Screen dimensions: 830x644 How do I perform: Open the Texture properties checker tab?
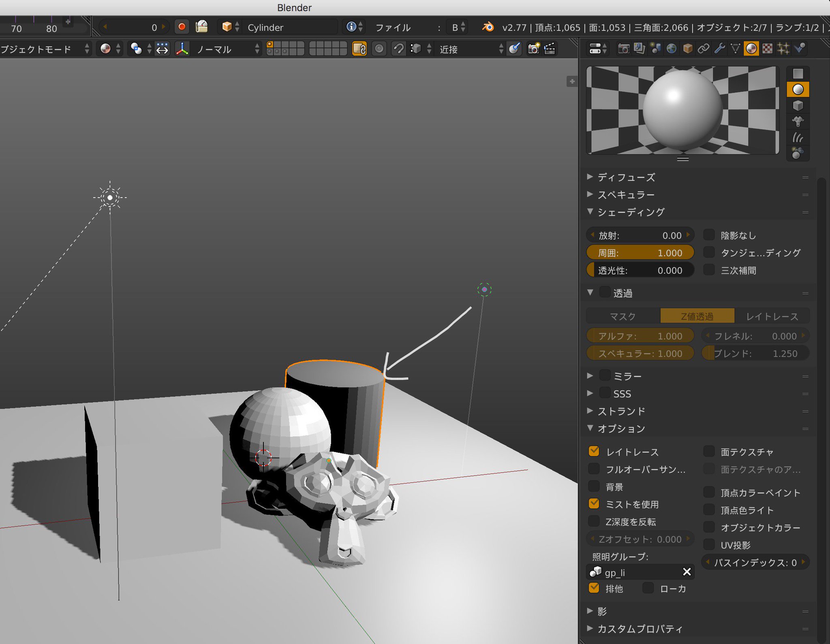point(767,49)
